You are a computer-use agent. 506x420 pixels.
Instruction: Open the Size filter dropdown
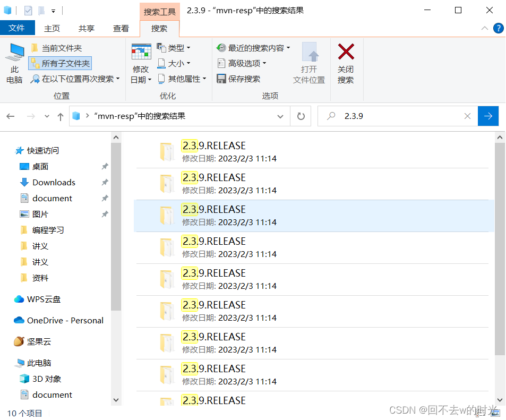174,63
